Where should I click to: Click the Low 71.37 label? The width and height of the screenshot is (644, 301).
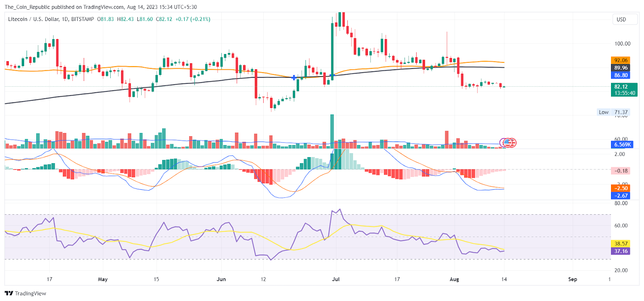[x=613, y=112]
